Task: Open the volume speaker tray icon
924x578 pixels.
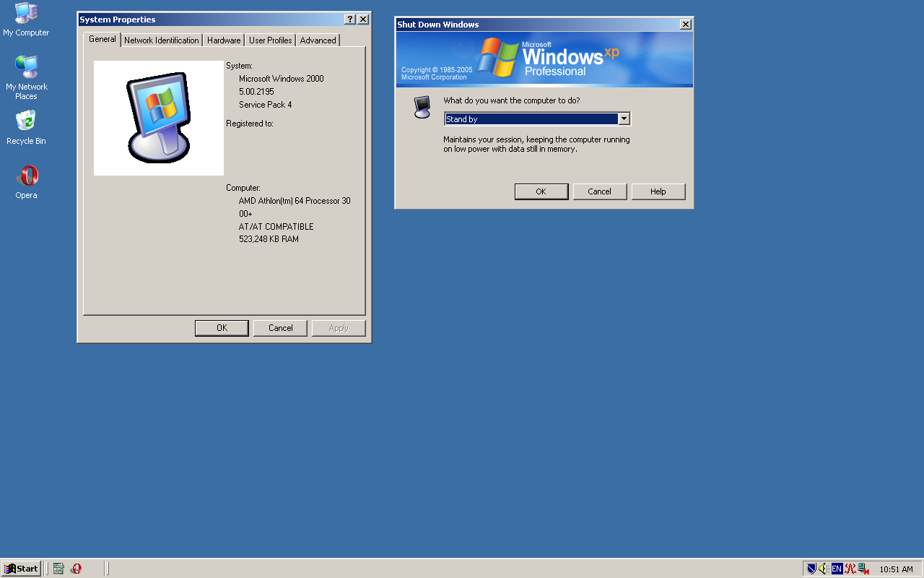Action: (x=824, y=569)
